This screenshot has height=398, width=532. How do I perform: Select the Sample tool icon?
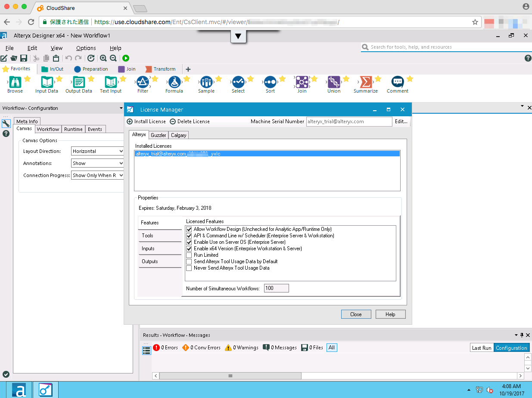[206, 82]
